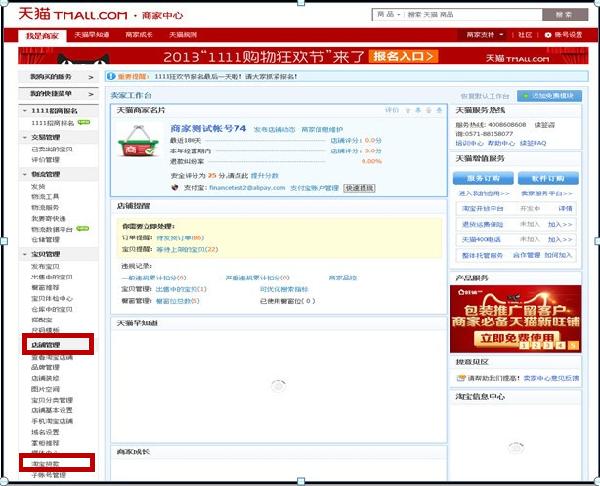Open the 商家成长 nav tab
Image resolution: width=600 pixels, height=486 pixels.
click(139, 35)
